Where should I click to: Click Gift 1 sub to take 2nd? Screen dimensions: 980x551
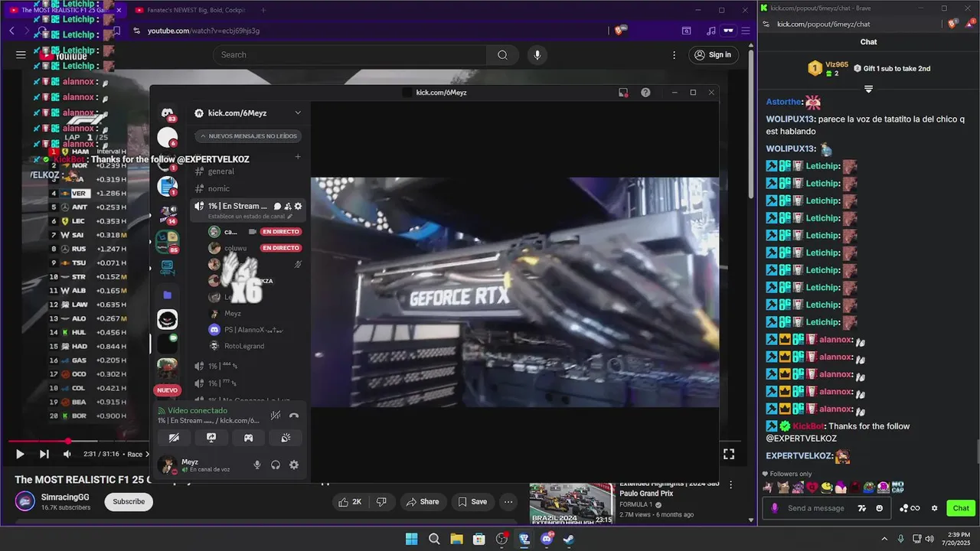(892, 68)
